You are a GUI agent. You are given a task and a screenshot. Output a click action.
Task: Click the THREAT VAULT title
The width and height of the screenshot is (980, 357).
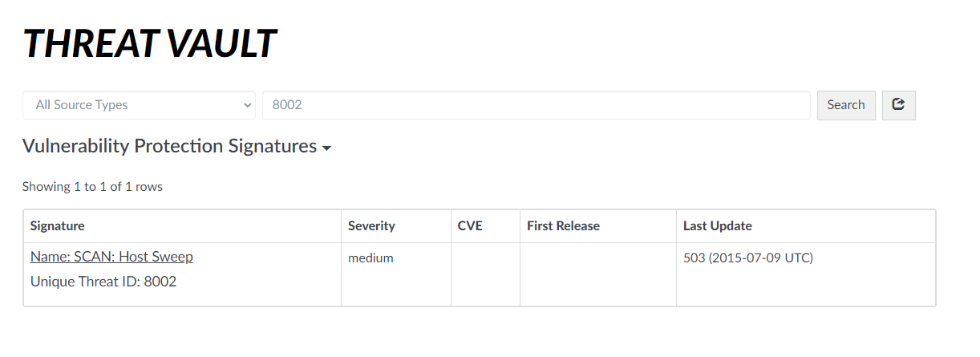[150, 43]
